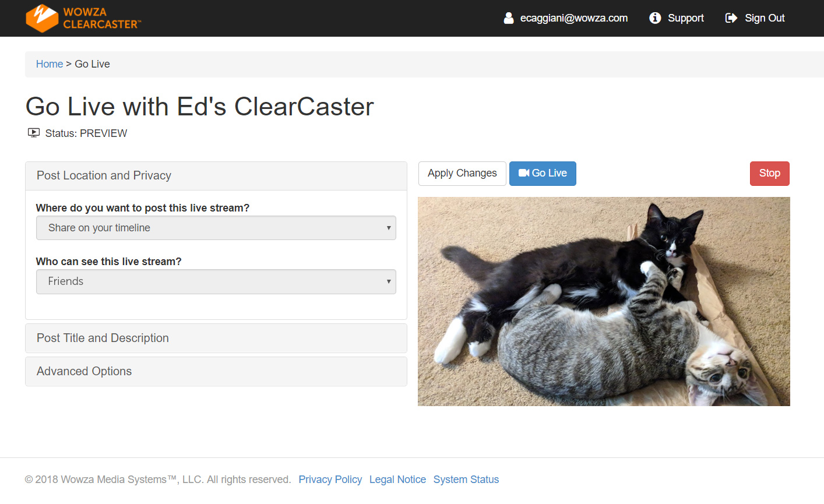Go to Home in breadcrumb
824x504 pixels.
point(50,64)
